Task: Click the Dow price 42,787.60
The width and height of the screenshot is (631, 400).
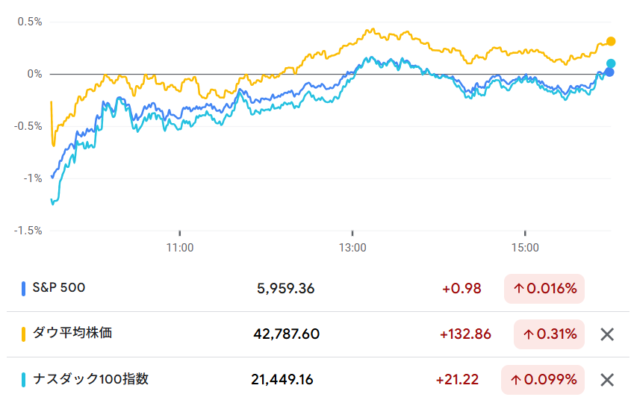Action: [287, 334]
